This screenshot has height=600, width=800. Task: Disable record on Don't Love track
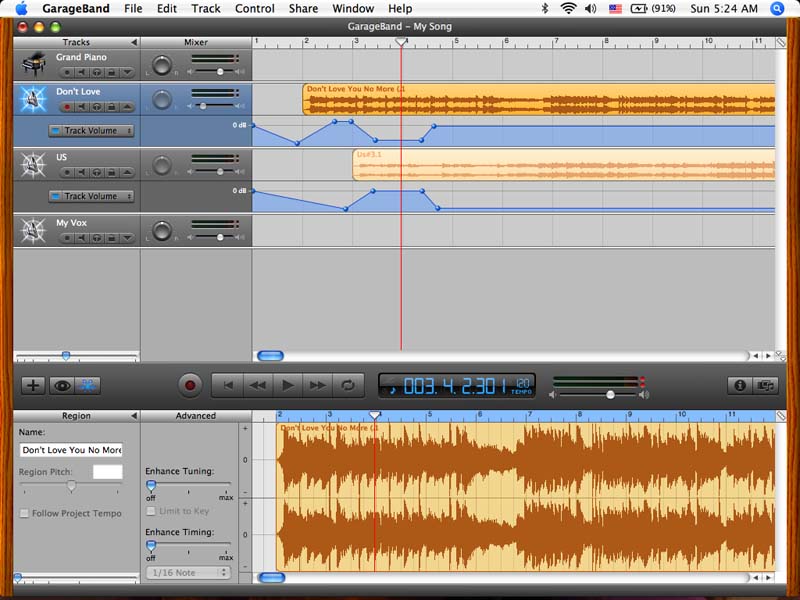[x=67, y=107]
